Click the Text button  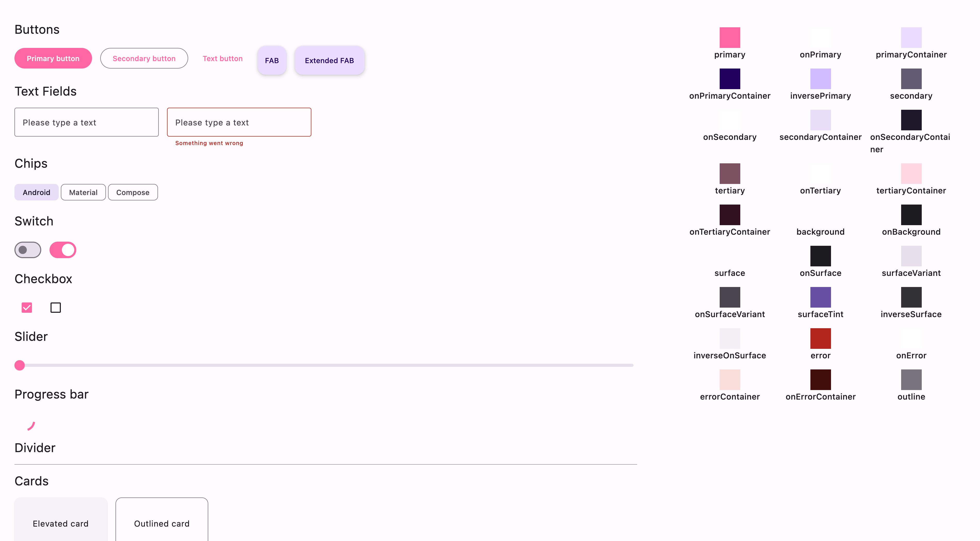pos(222,58)
